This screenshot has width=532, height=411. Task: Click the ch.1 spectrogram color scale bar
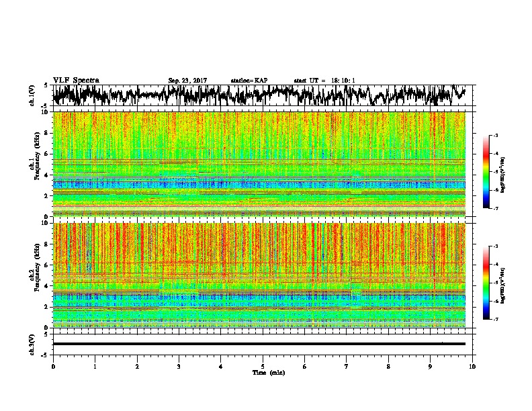click(486, 172)
